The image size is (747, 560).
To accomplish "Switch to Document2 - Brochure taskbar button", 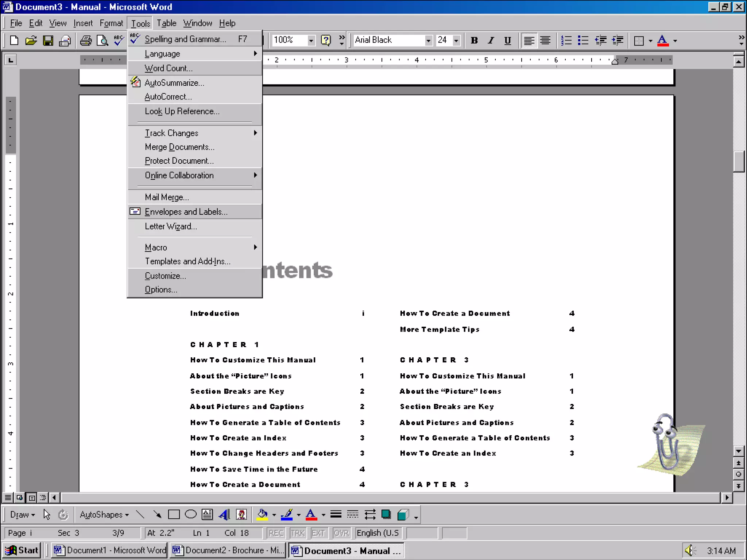I will pyautogui.click(x=228, y=550).
